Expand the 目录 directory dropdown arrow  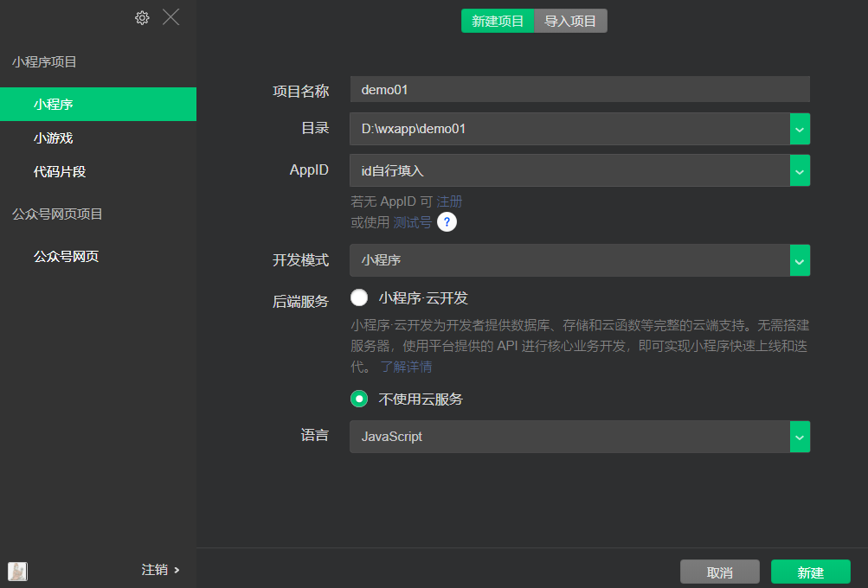800,129
